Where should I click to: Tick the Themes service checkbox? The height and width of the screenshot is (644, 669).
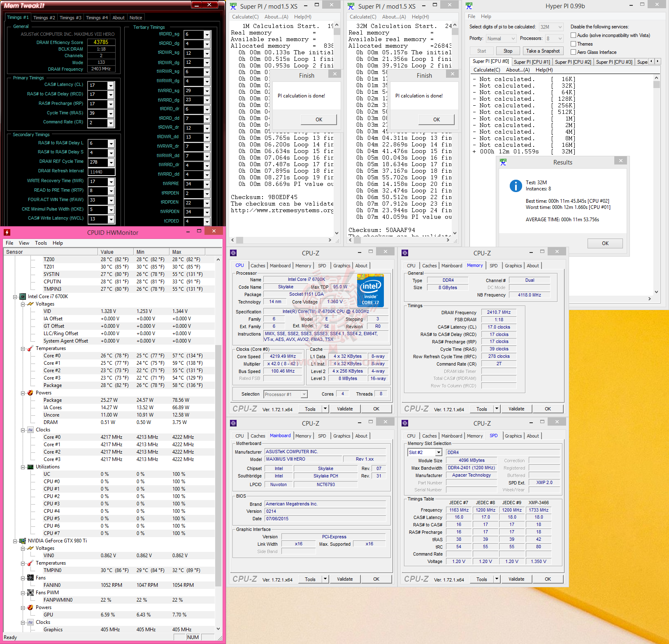pos(573,44)
